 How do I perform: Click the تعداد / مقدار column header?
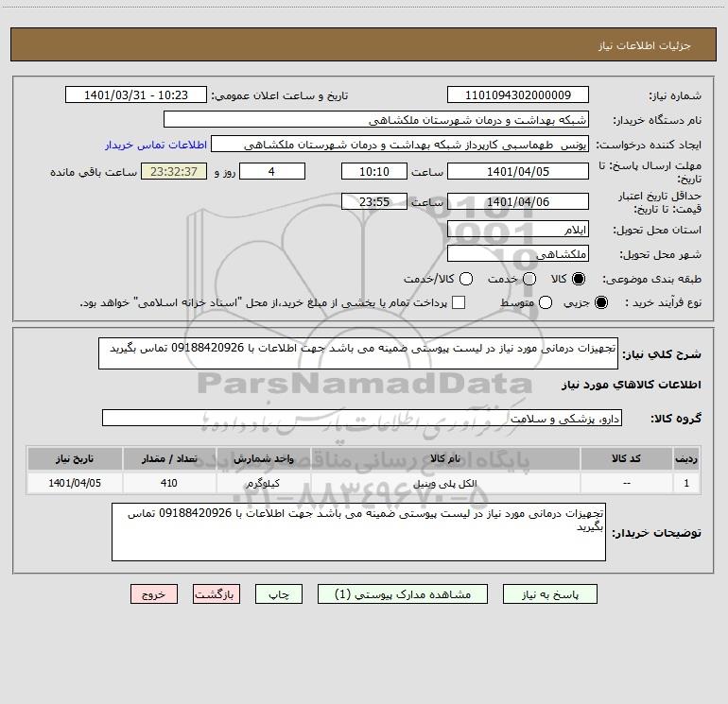[x=169, y=458]
